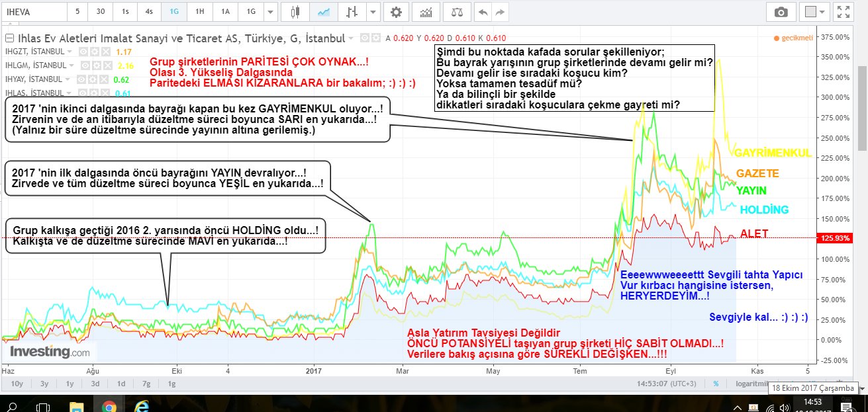The width and height of the screenshot is (868, 412).
Task: Click the IHLGM value 2.16
Action: (126, 65)
